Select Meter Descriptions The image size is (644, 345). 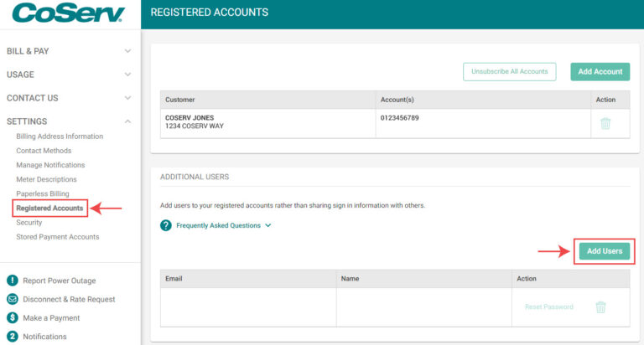tap(46, 179)
